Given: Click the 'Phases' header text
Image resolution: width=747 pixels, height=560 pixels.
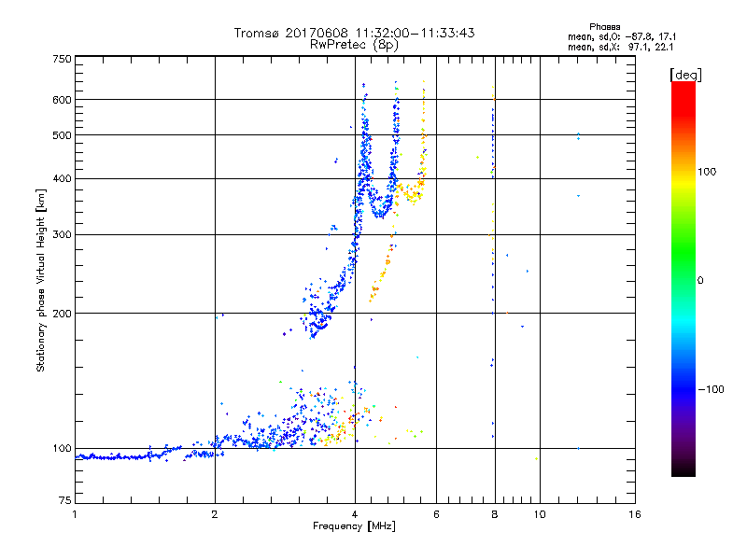Looking at the screenshot, I should [604, 27].
